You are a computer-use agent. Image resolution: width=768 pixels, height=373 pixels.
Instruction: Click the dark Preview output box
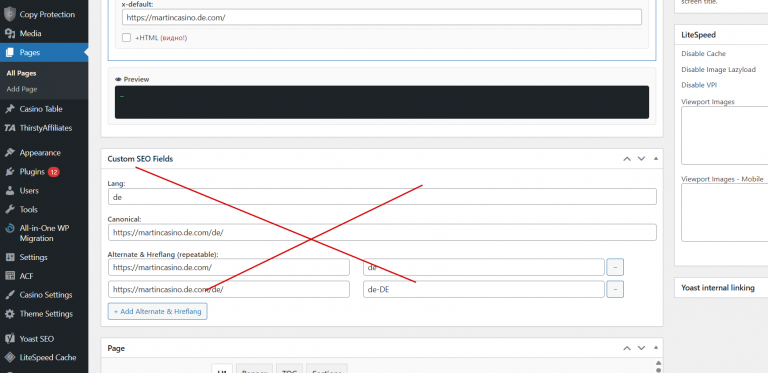(382, 102)
